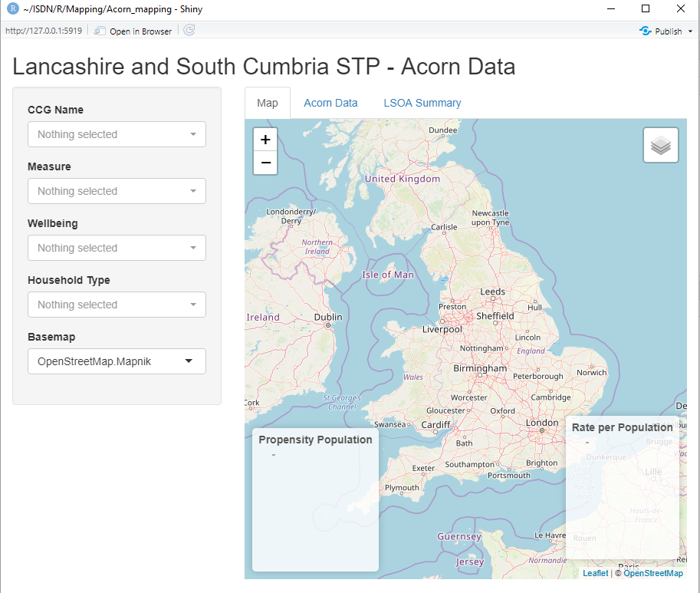Click the Propensity Population legend title

315,440
